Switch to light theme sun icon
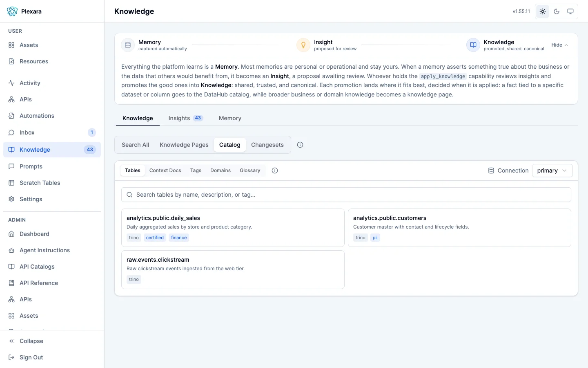 [x=543, y=11]
